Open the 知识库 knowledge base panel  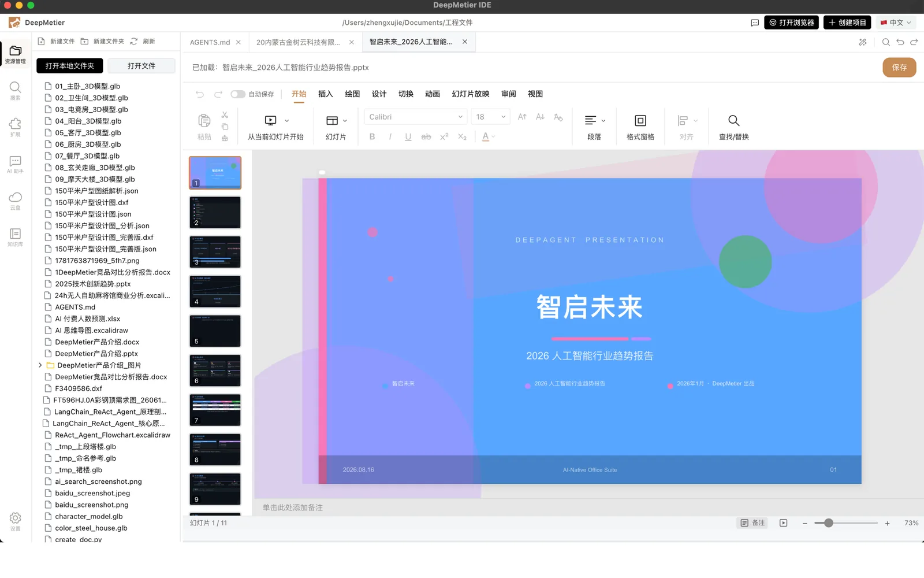pyautogui.click(x=16, y=237)
